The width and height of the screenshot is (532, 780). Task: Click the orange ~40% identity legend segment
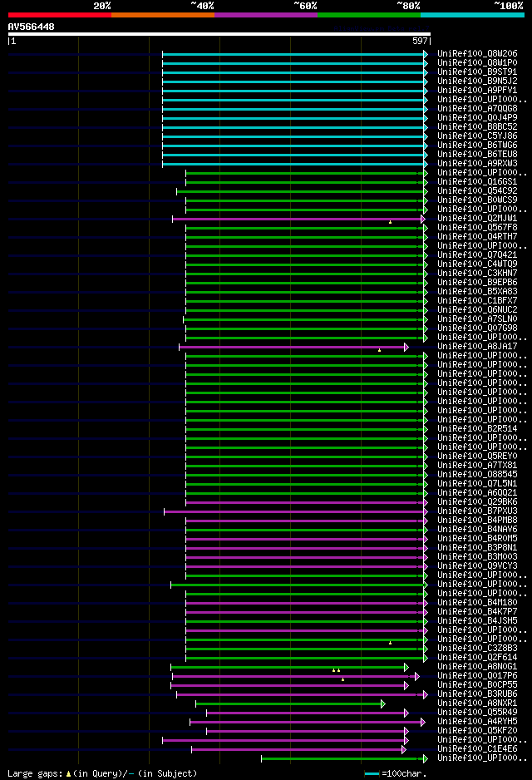(163, 15)
